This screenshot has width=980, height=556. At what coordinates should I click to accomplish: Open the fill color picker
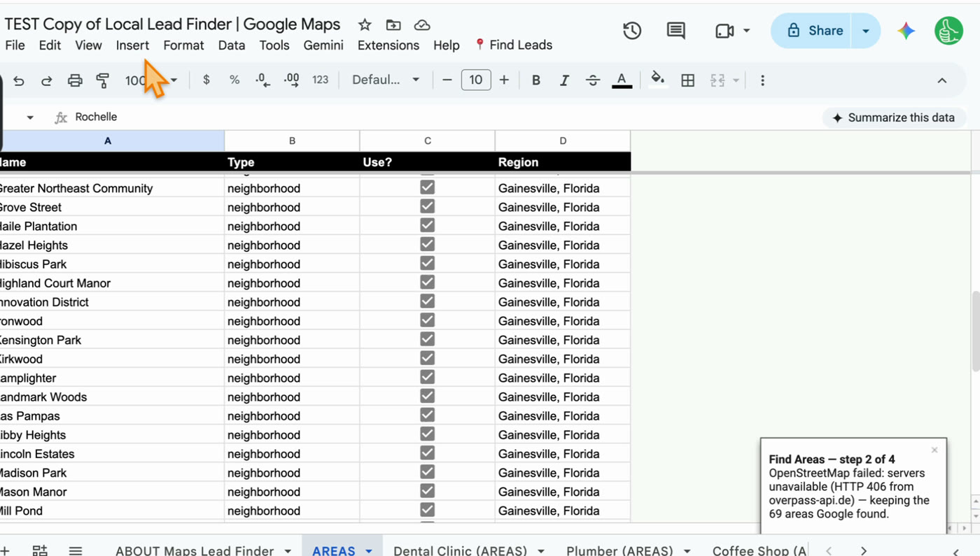pos(657,80)
